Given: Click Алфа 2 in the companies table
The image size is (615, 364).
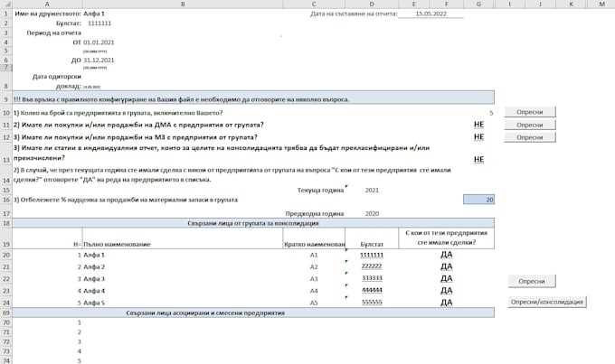Looking at the screenshot, I should (94, 267).
